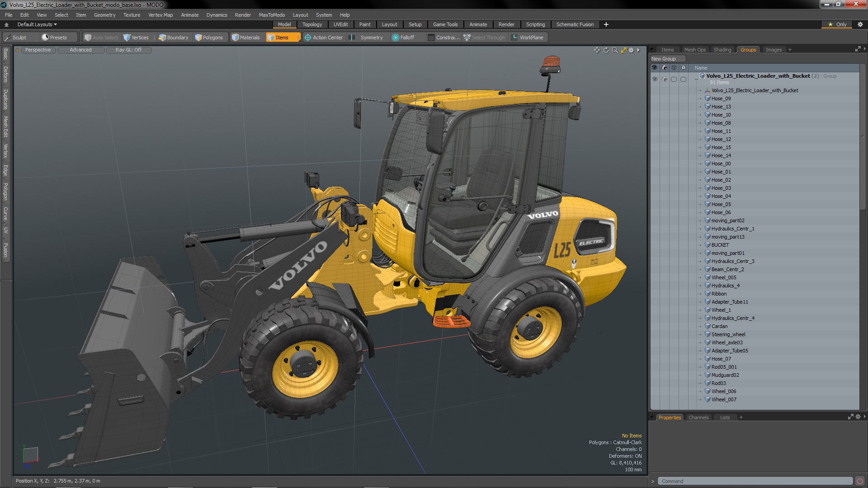Expand viewport options arrow
Viewport: 868px width, 488px height.
(638, 50)
